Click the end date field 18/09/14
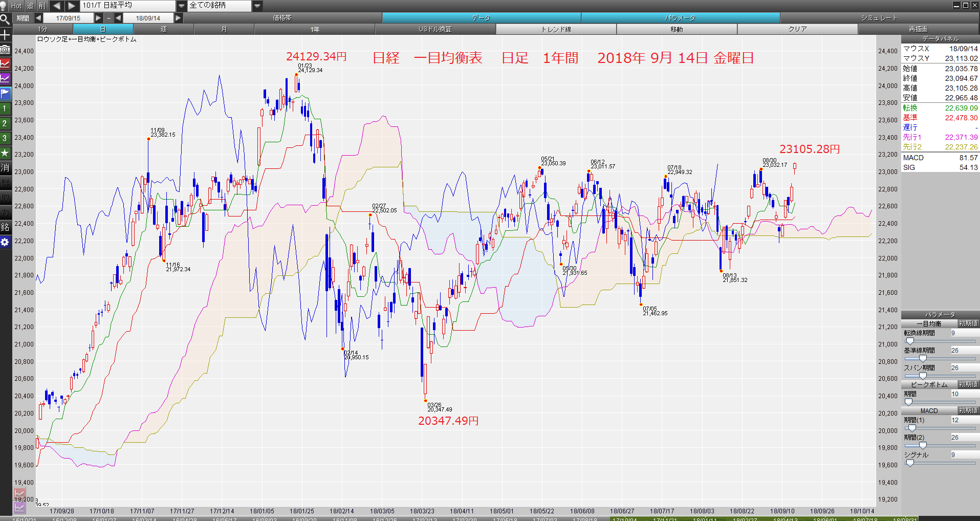 [148, 18]
